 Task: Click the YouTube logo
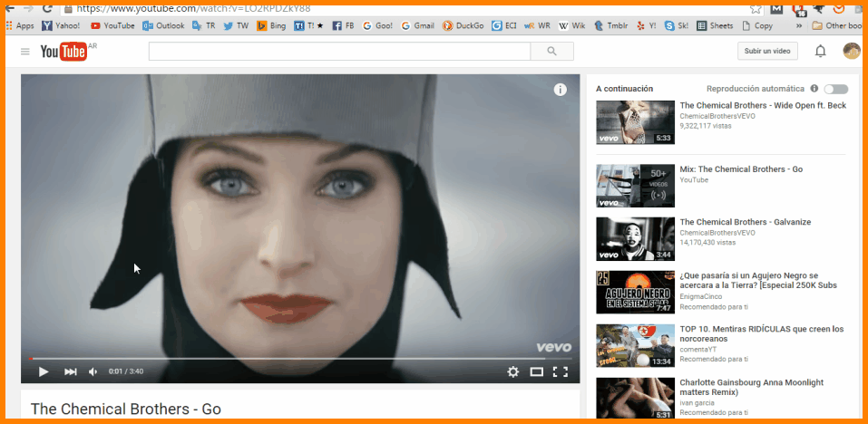[x=64, y=52]
